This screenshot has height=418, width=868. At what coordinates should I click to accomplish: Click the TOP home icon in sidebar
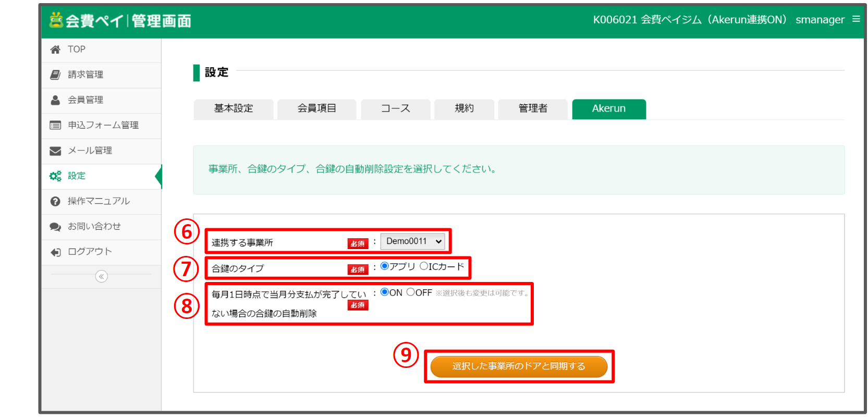click(x=55, y=50)
